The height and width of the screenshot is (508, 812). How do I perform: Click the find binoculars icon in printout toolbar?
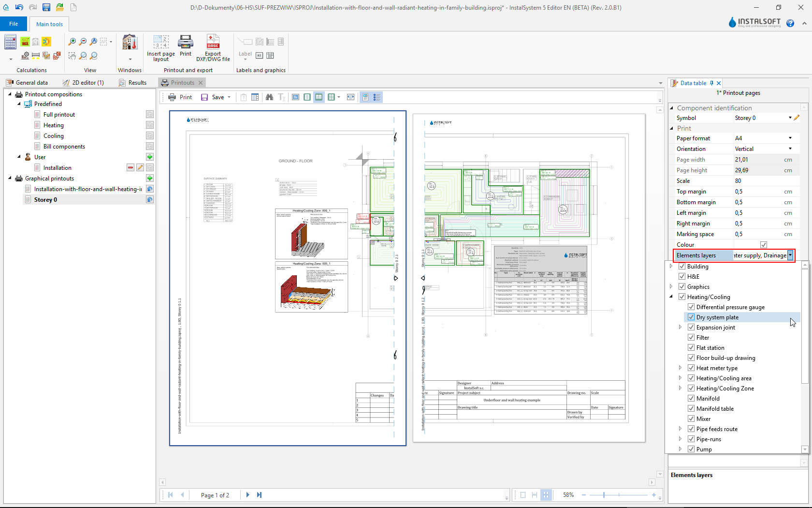269,97
